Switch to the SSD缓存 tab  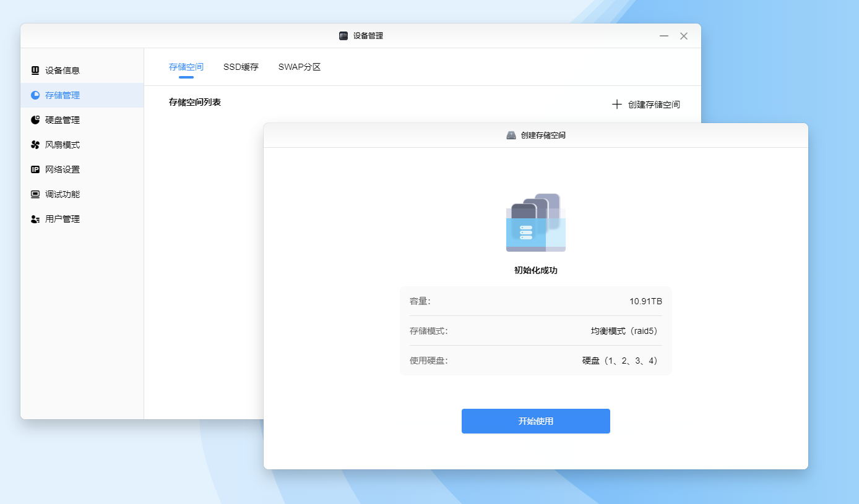(241, 67)
